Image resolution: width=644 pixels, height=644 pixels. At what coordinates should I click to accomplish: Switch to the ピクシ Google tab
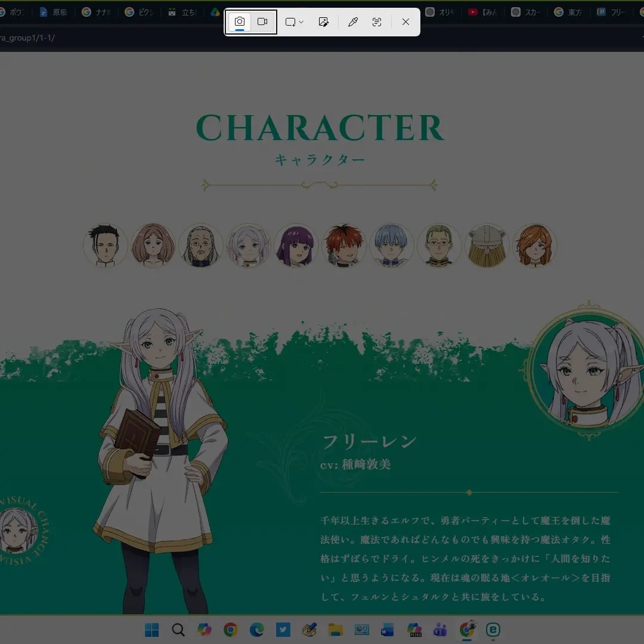140,12
